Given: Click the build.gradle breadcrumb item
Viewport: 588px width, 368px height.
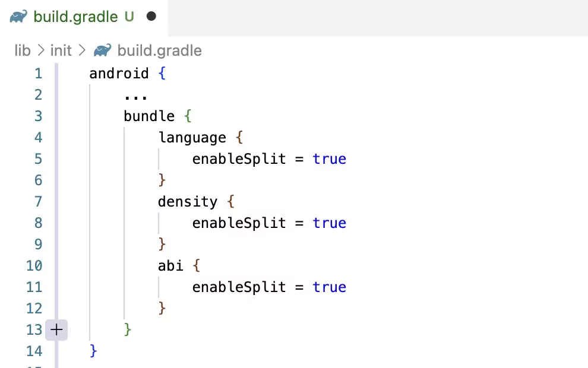Looking at the screenshot, I should 159,50.
